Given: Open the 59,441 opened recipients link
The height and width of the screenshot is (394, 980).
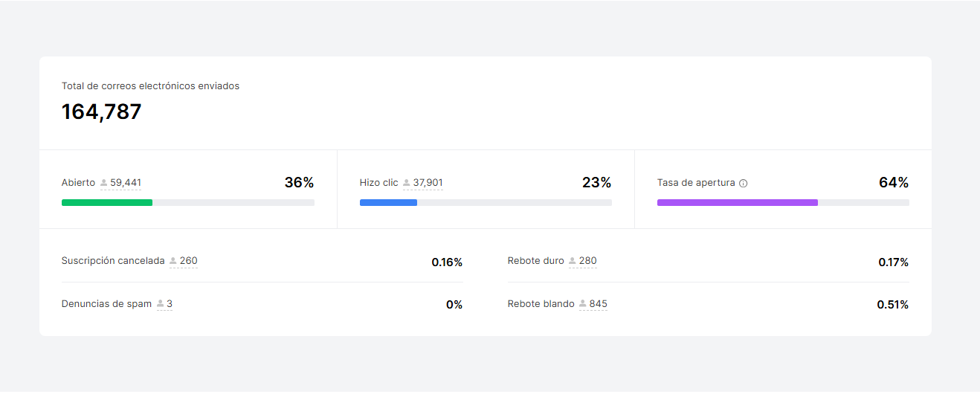Looking at the screenshot, I should tap(126, 183).
